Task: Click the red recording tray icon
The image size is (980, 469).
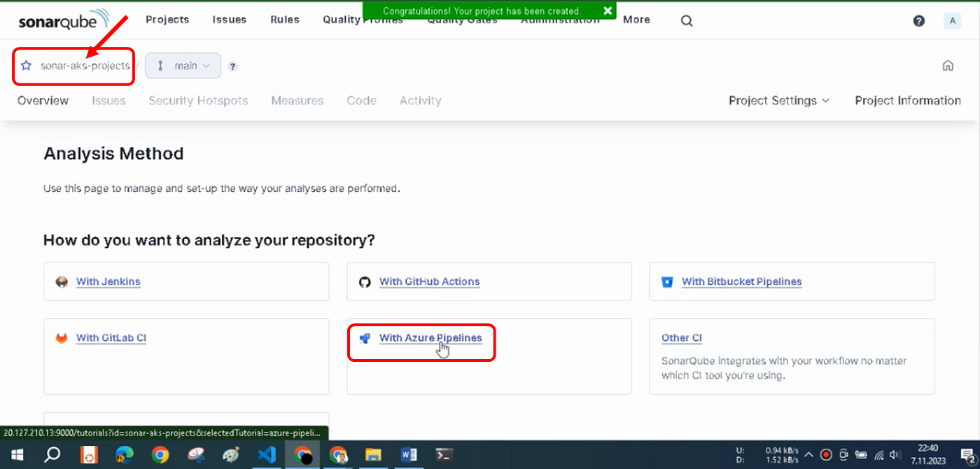Action: click(x=826, y=454)
